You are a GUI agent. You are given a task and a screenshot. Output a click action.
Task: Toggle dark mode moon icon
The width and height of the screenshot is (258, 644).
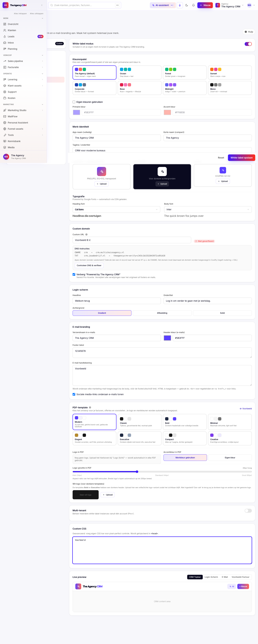(187, 5)
